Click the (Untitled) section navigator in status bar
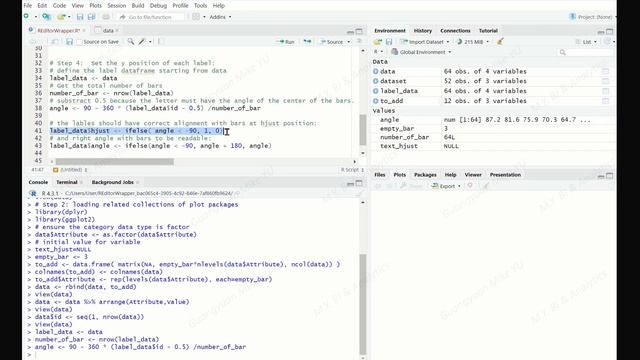 click(x=71, y=169)
